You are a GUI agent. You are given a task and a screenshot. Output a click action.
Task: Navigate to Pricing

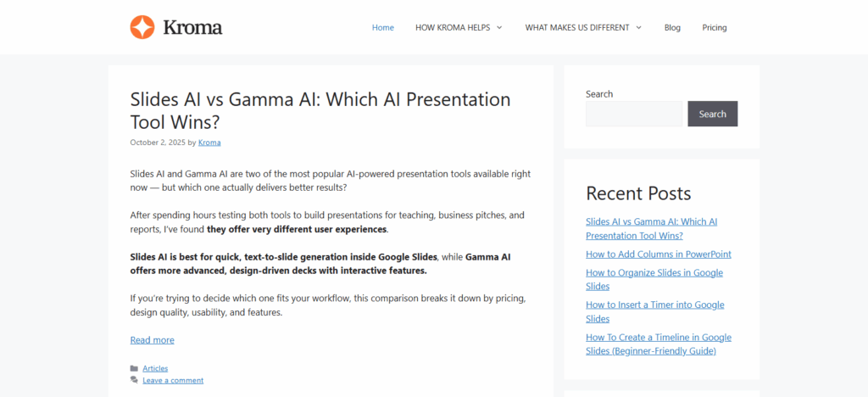[x=715, y=27]
